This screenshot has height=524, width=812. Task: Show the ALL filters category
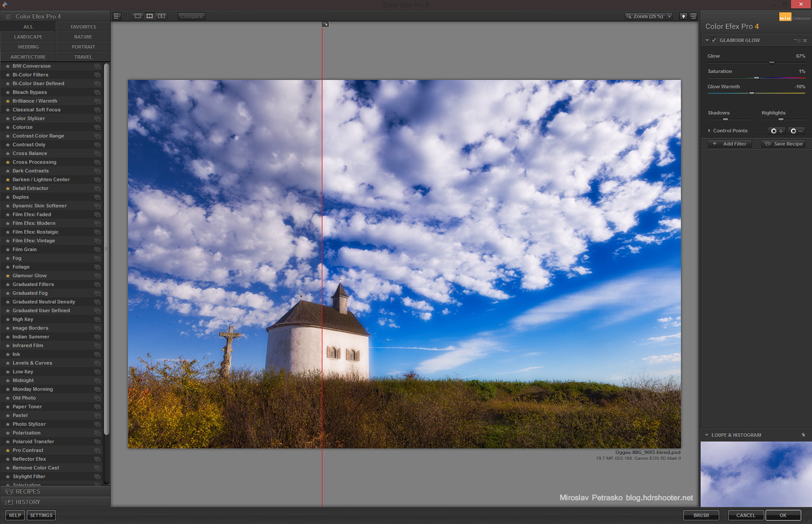pos(28,27)
